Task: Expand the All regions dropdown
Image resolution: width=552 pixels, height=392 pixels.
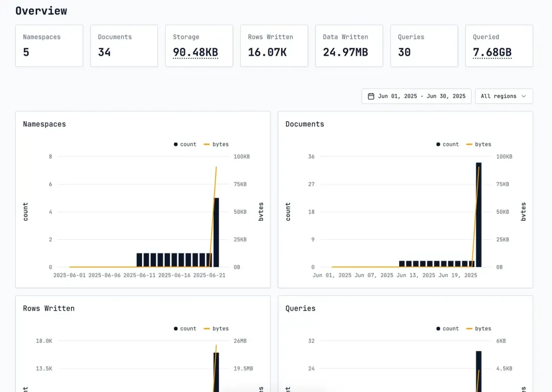Action: click(504, 96)
